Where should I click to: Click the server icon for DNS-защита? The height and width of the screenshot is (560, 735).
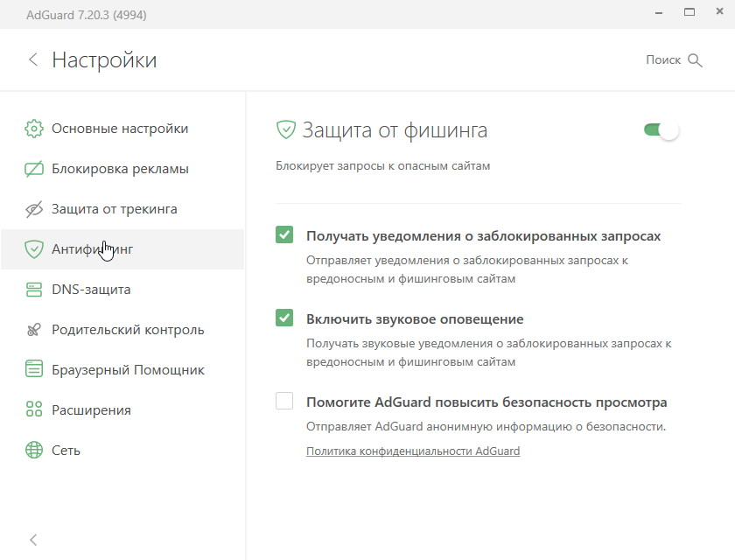[34, 290]
